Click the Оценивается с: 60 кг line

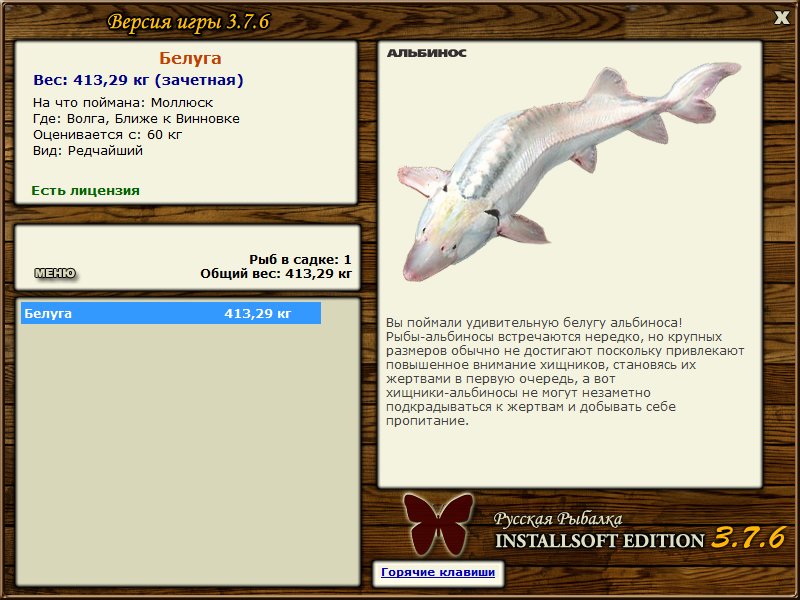click(x=107, y=135)
